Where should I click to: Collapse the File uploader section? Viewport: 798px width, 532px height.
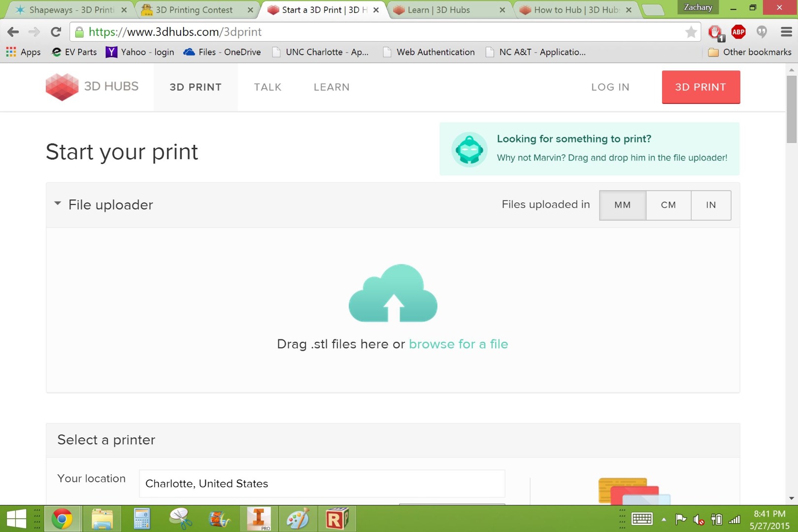click(x=58, y=203)
